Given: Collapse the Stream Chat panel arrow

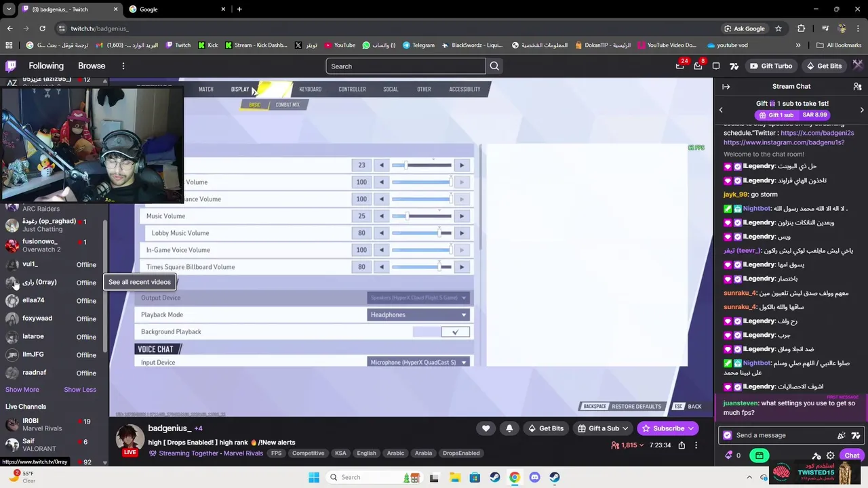Looking at the screenshot, I should pyautogui.click(x=726, y=87).
